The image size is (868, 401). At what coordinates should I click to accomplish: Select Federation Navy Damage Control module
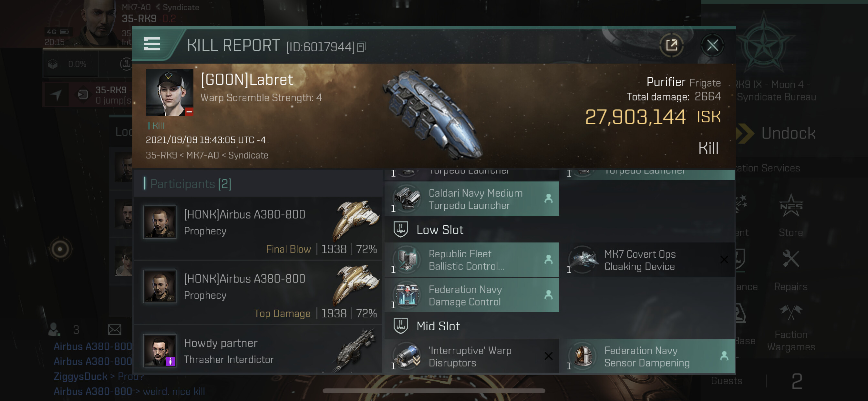[x=472, y=295]
